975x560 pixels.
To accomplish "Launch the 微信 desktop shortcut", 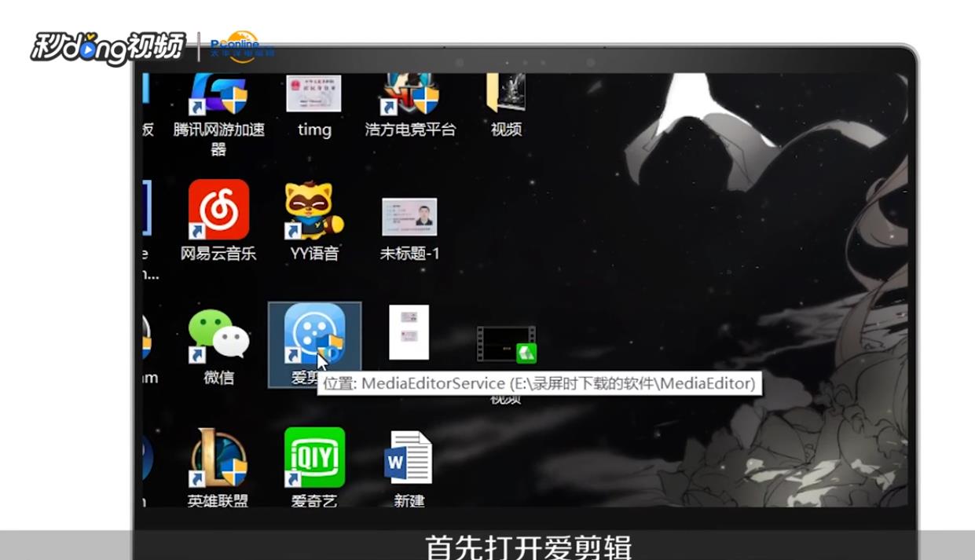I will (218, 335).
